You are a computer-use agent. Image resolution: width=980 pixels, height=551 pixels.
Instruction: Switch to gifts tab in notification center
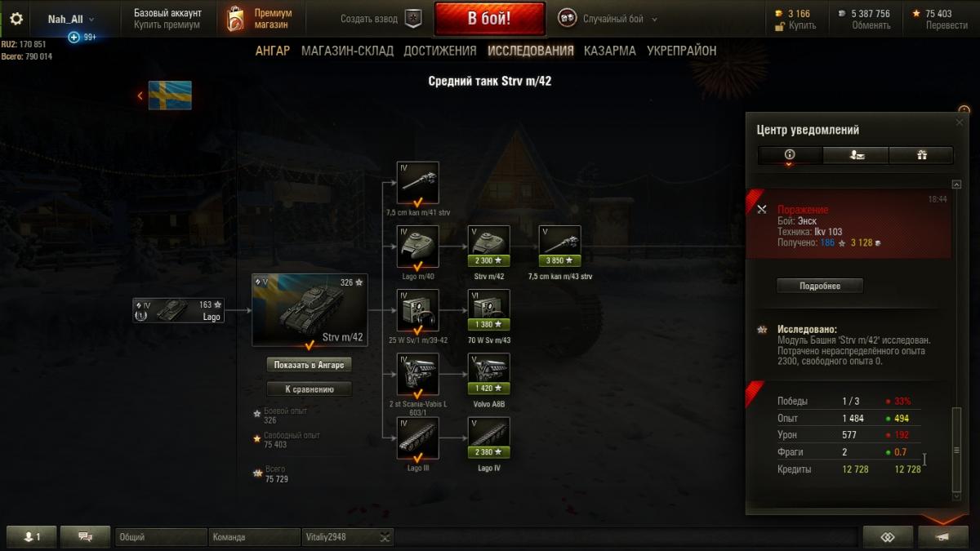point(921,155)
